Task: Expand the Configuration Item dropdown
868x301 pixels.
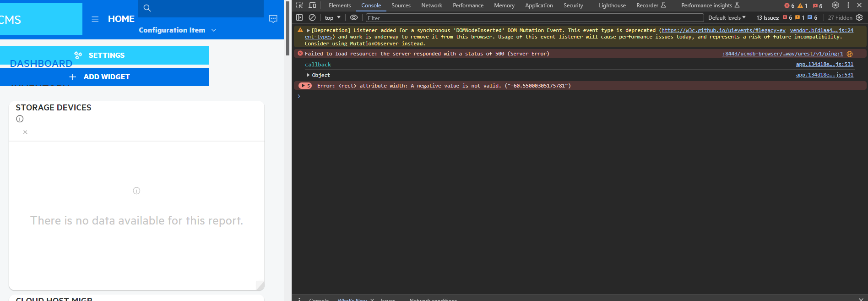Action: pyautogui.click(x=214, y=30)
